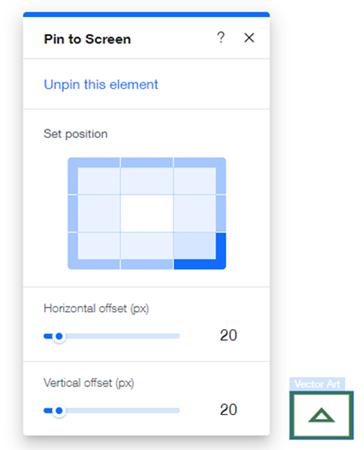Select the middle-right position cell
The height and width of the screenshot is (450, 364).
coord(200,213)
